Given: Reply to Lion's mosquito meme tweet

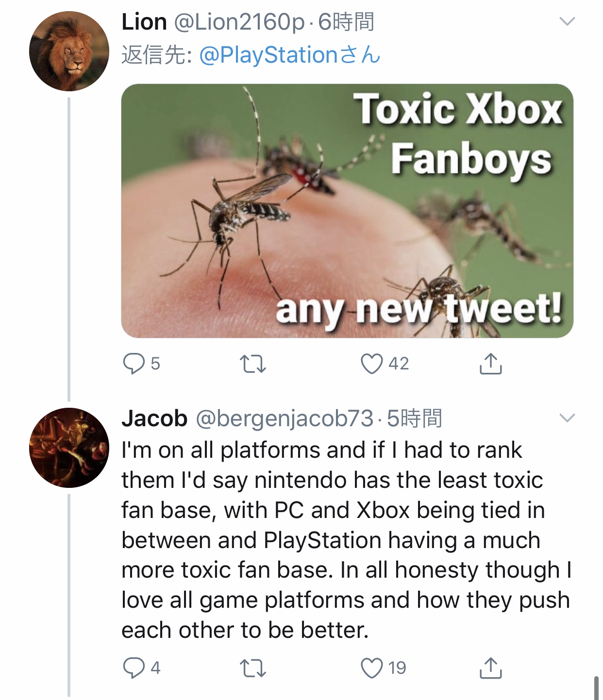Looking at the screenshot, I should pos(134,364).
